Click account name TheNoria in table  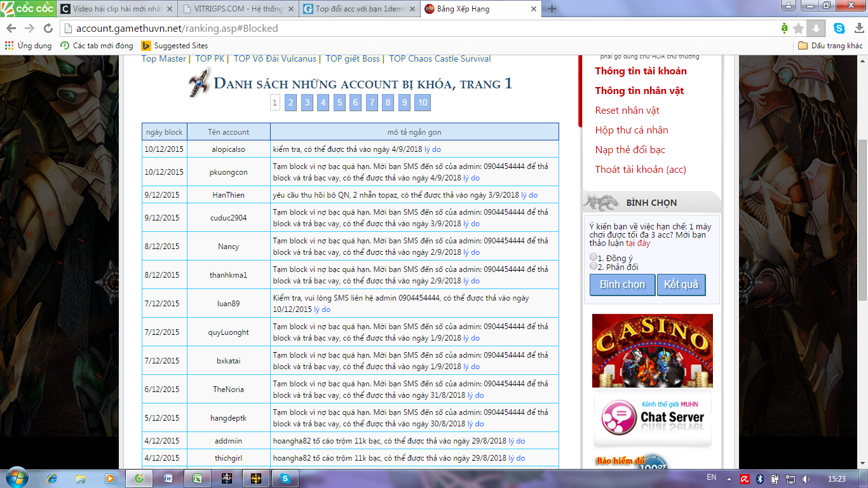(x=229, y=390)
